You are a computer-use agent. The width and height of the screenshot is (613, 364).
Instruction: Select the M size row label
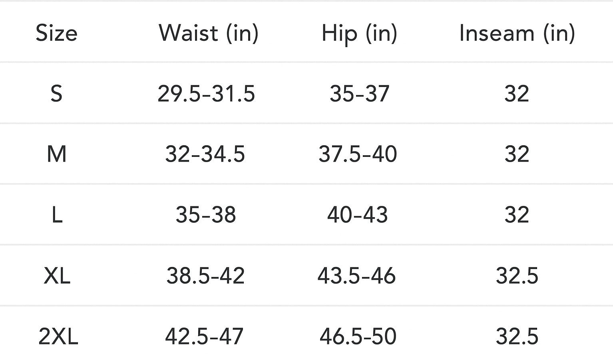56,154
